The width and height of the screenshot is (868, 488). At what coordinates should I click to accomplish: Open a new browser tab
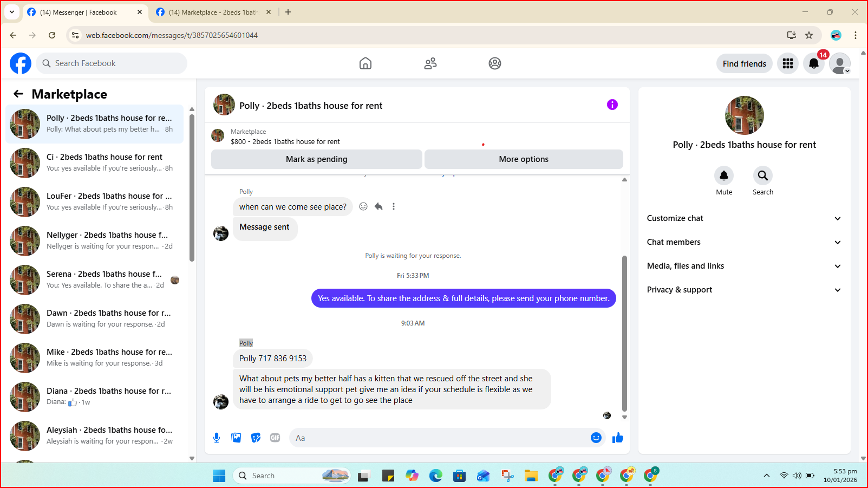[288, 12]
